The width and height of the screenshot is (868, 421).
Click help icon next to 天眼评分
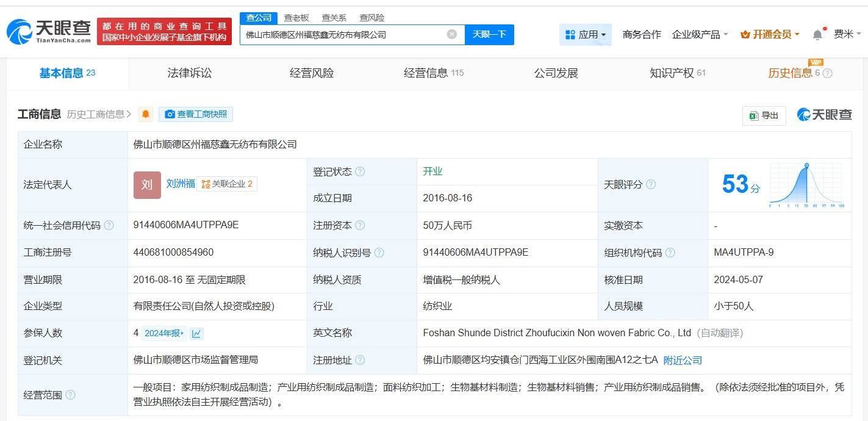tap(651, 184)
